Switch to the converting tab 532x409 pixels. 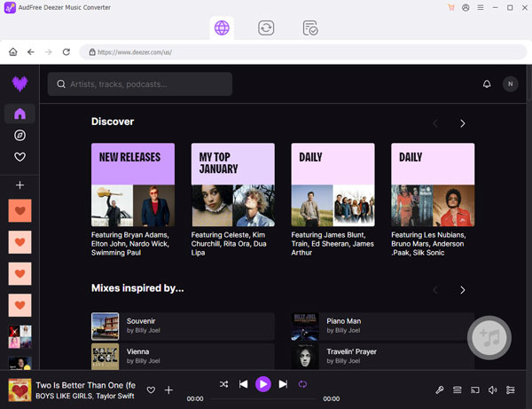click(x=266, y=28)
